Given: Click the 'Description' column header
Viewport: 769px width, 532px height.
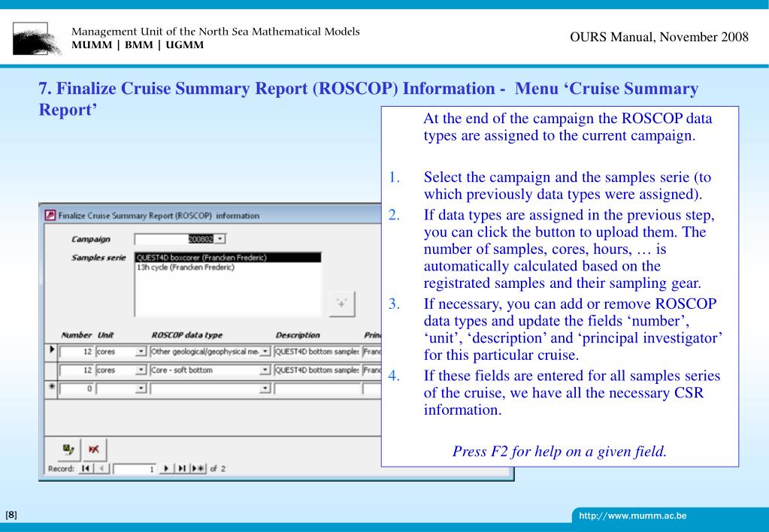Looking at the screenshot, I should coord(298,335).
